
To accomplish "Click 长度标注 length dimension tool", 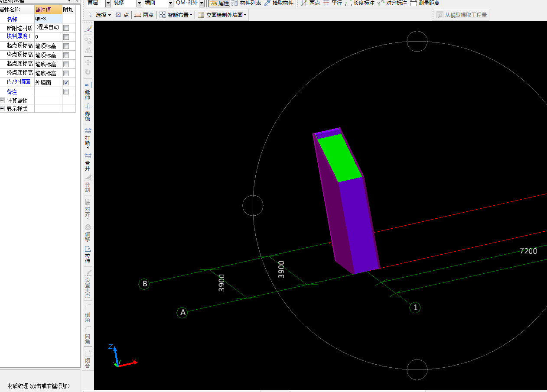I will coord(360,3).
